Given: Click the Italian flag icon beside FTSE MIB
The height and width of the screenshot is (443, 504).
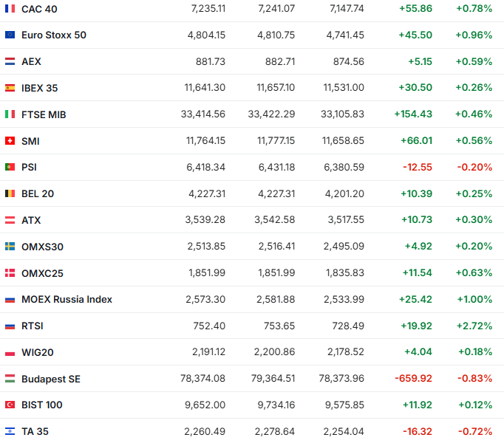Looking at the screenshot, I should click(x=10, y=114).
